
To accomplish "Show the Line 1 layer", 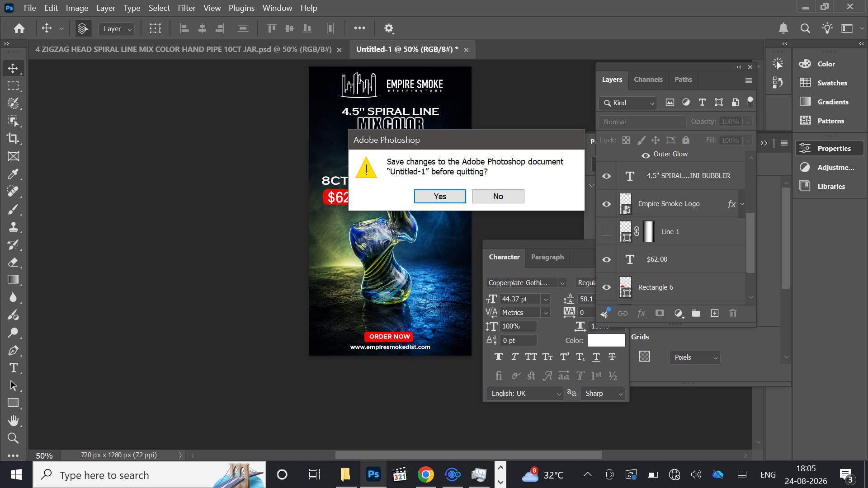I will click(606, 232).
